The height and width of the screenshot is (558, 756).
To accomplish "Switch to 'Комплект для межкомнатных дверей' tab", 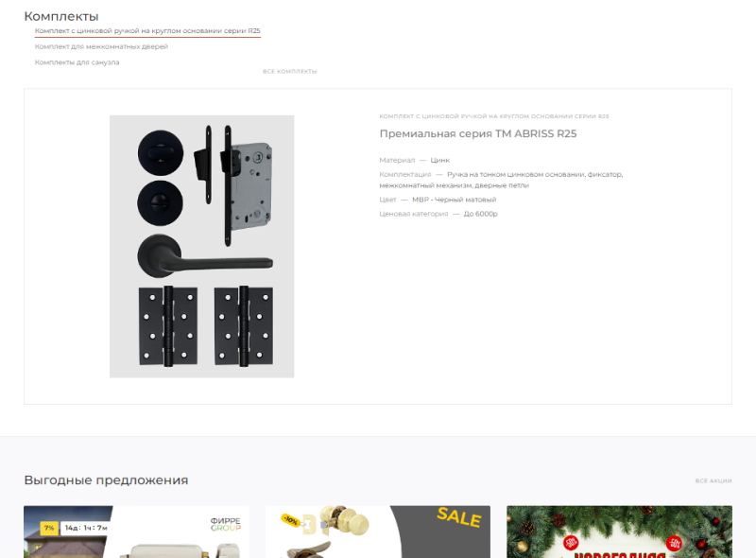I will coord(101,47).
